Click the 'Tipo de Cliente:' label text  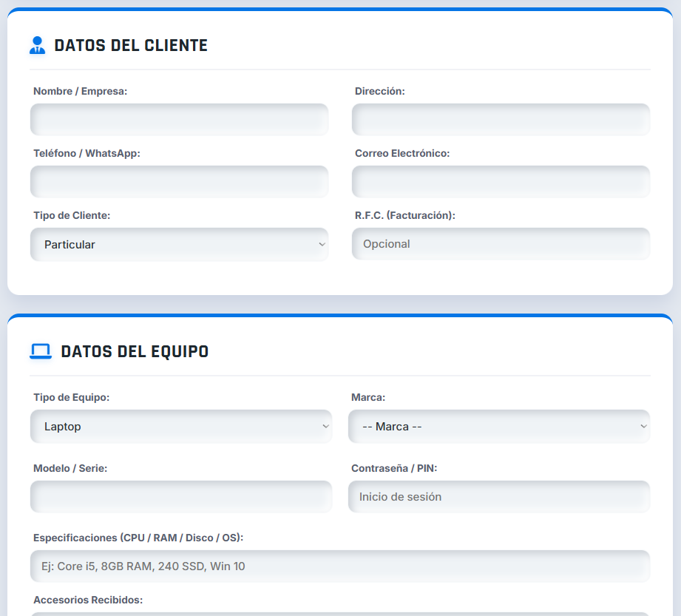click(72, 215)
